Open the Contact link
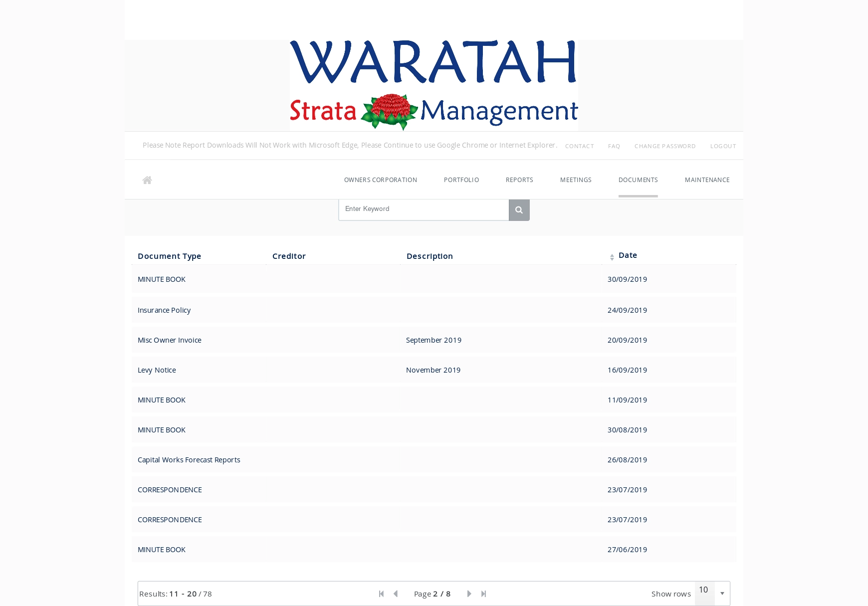 coord(579,146)
